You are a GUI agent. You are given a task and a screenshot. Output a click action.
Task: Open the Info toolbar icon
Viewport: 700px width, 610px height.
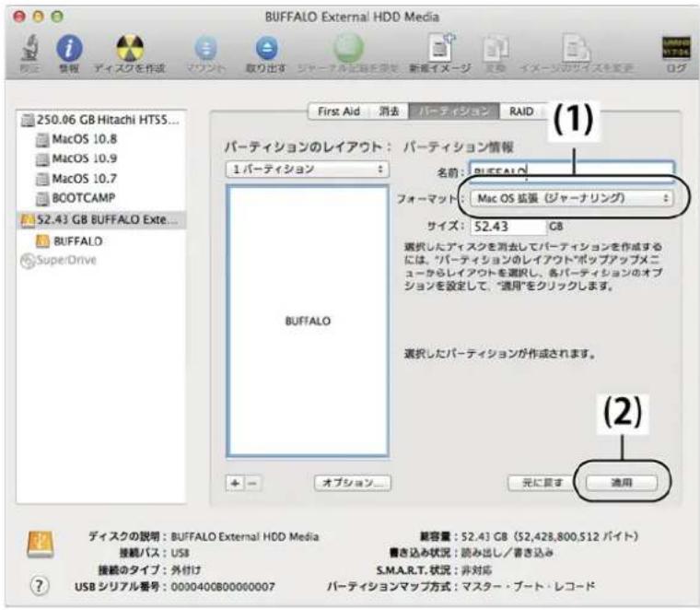(69, 48)
